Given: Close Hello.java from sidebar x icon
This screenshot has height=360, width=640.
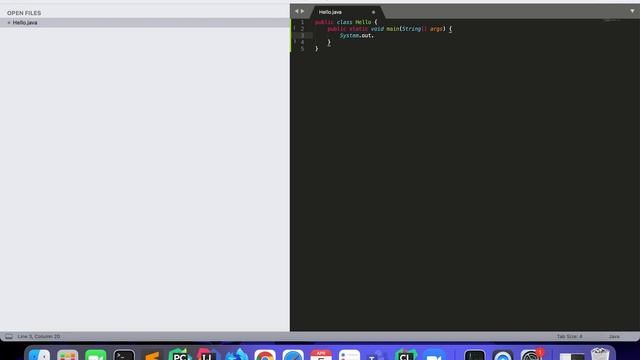Looking at the screenshot, I should pos(9,23).
